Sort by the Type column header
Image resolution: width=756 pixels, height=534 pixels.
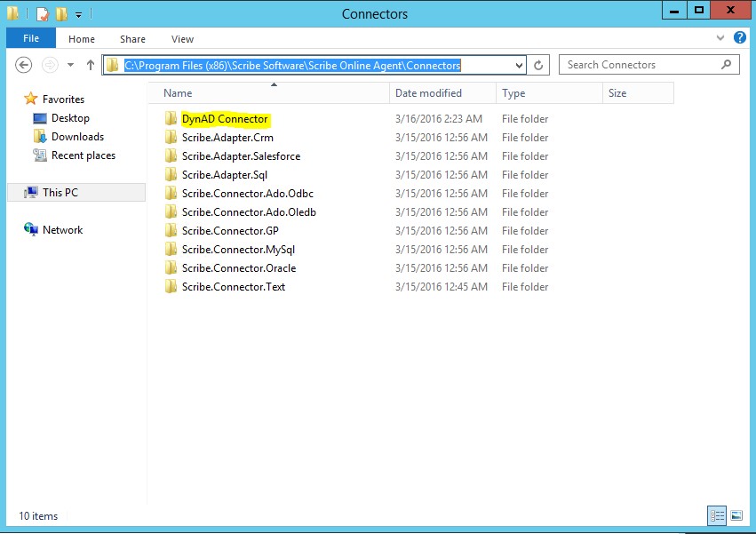[549, 93]
